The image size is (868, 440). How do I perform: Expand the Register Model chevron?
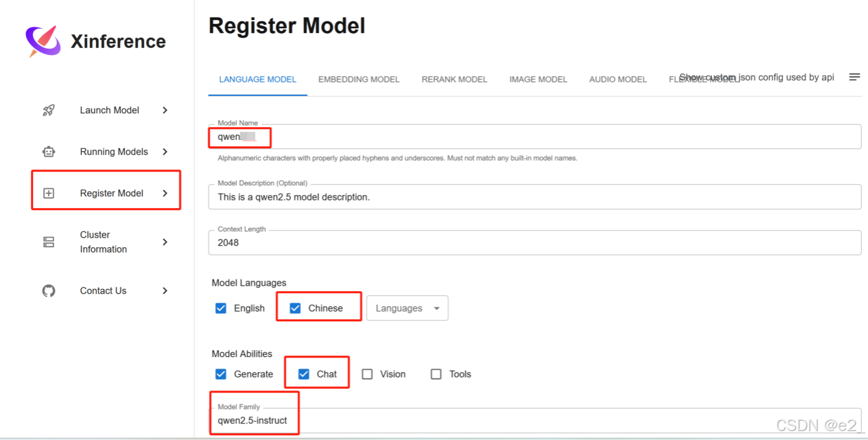pos(165,194)
